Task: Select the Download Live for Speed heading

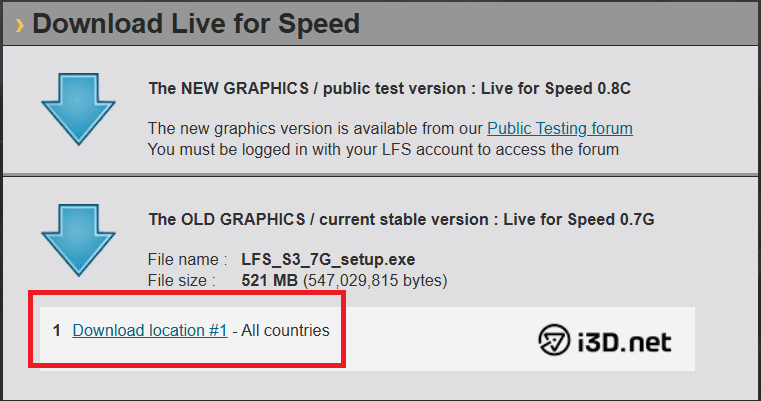Action: [x=196, y=23]
